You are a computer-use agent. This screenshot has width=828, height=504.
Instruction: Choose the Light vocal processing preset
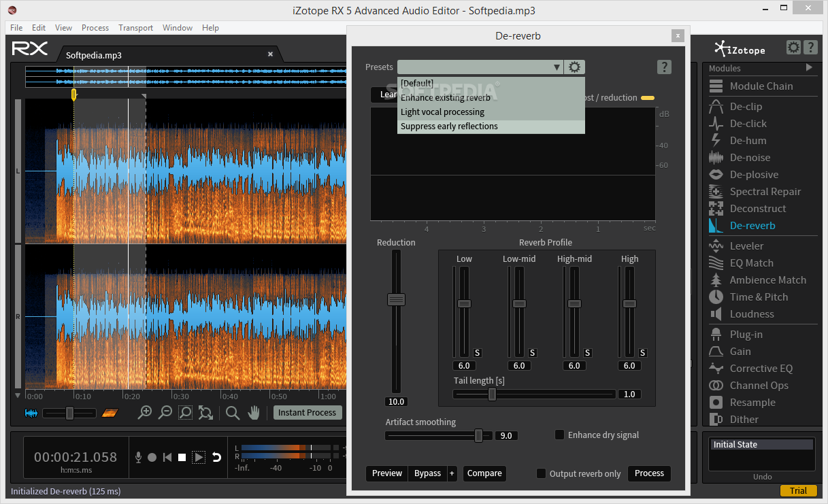(491, 112)
